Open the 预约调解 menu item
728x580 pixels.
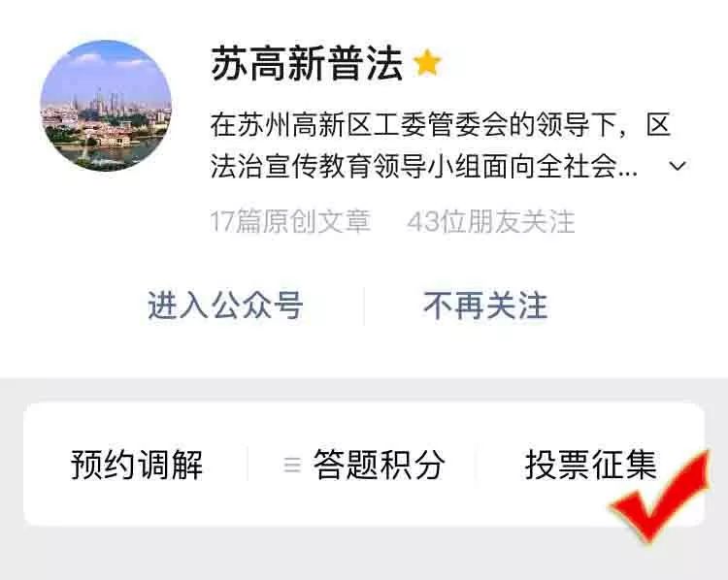point(137,465)
